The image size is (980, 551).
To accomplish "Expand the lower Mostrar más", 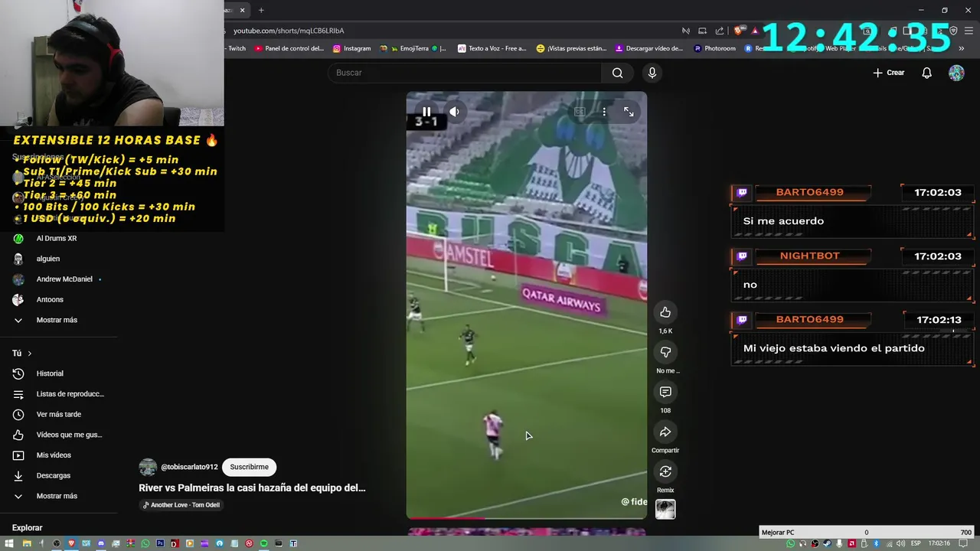I will coord(57,496).
